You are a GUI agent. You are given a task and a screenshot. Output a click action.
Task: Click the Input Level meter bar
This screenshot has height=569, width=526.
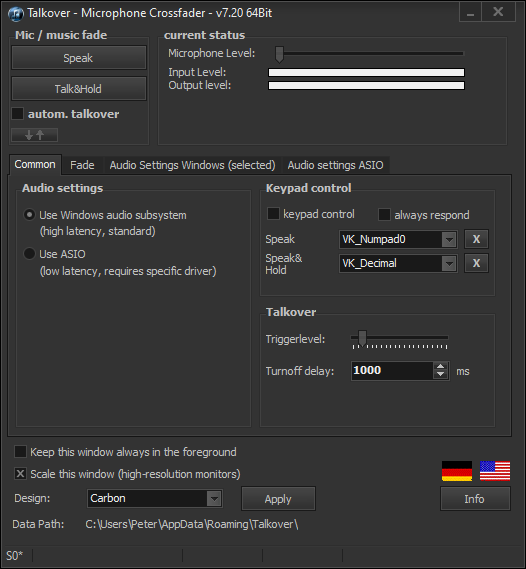366,73
